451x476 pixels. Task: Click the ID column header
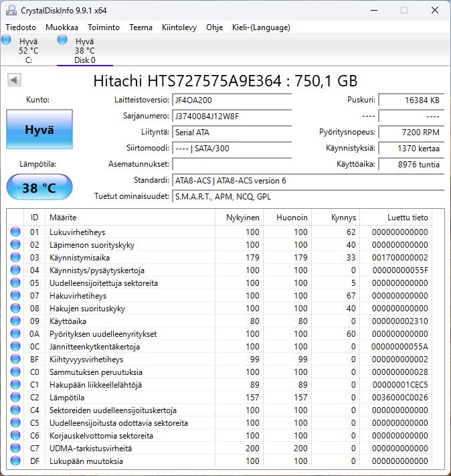tap(34, 218)
